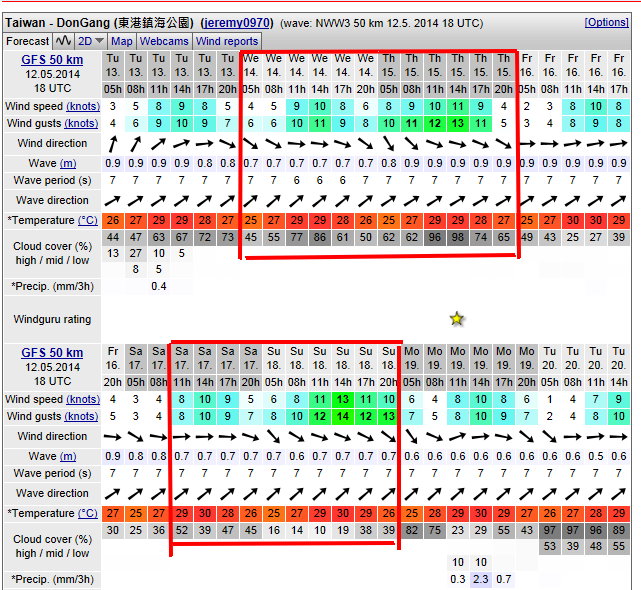Click knots link in second table's Wind speed row
Viewport: 641px width, 590px height.
pos(83,399)
